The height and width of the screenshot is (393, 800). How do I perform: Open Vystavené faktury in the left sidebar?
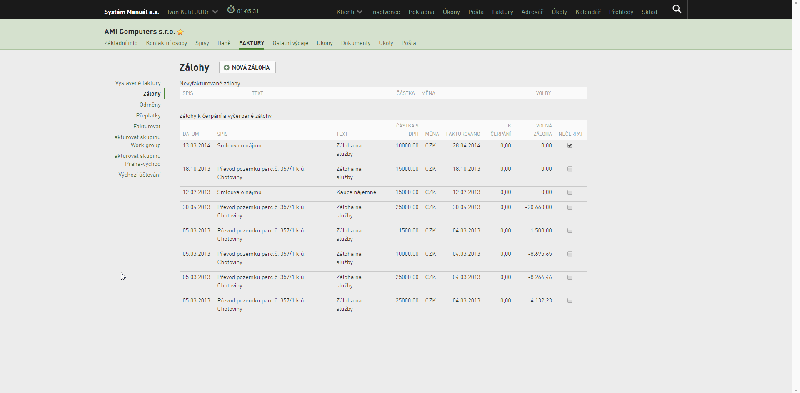(137, 83)
